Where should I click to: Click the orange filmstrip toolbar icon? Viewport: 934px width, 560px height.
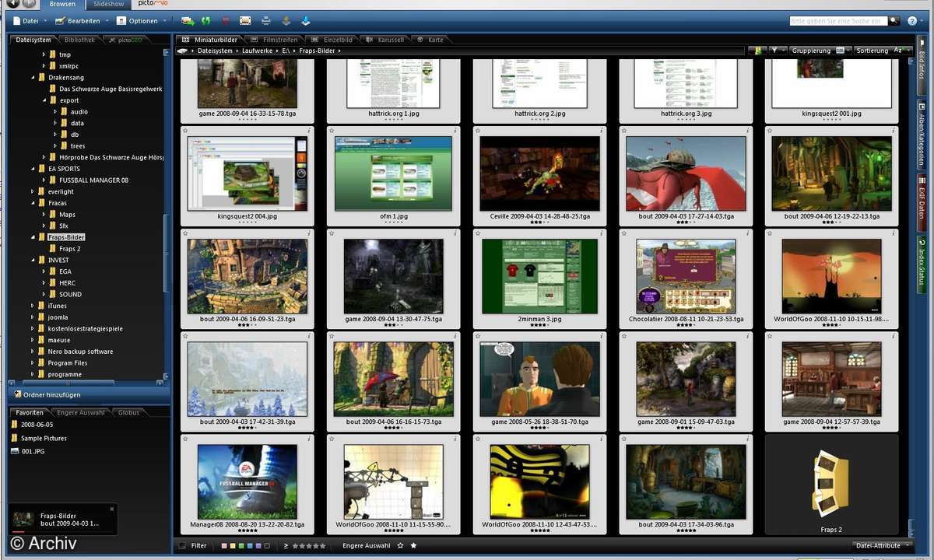[245, 20]
